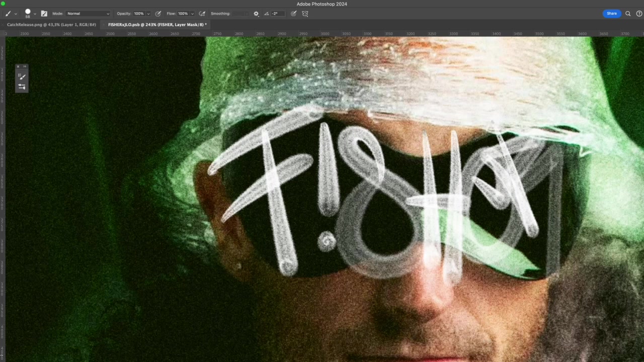Close the CatchRelease.png tab

point(4,25)
